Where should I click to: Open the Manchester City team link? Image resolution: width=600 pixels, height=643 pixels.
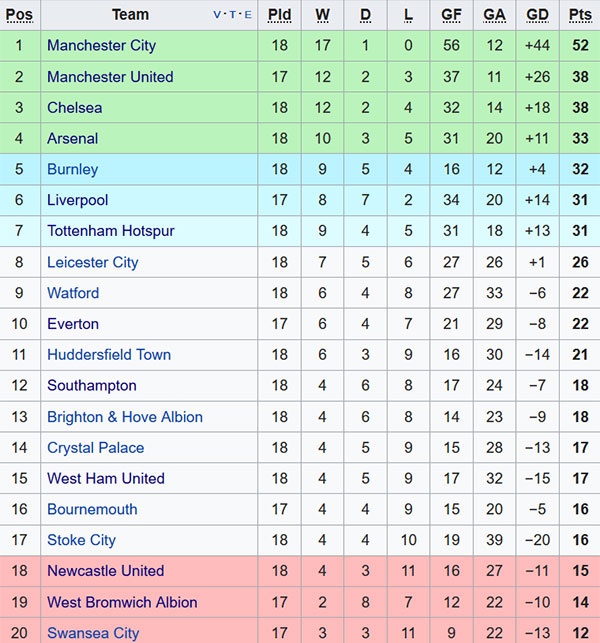point(101,46)
